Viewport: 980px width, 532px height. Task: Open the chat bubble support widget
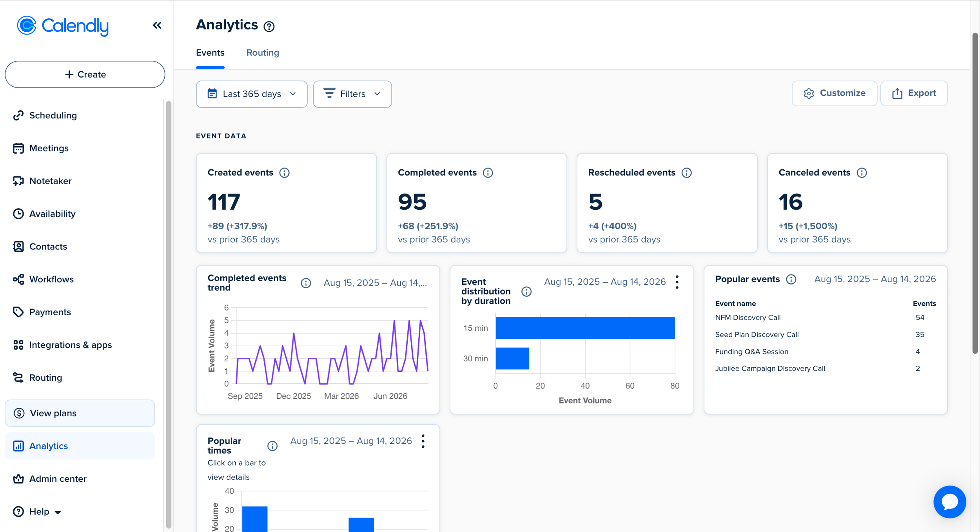(949, 502)
